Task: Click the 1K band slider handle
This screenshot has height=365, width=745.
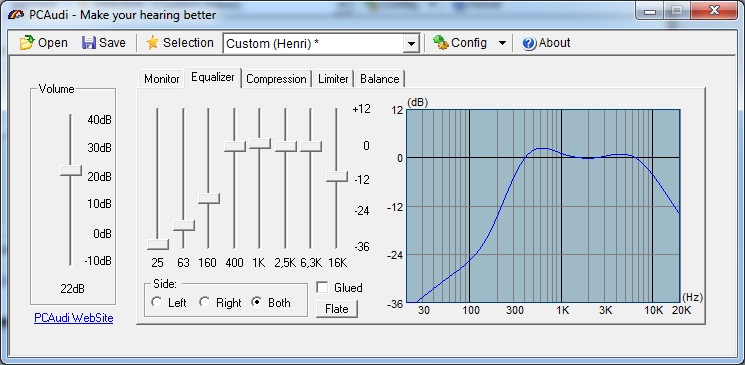Action: 260,144
